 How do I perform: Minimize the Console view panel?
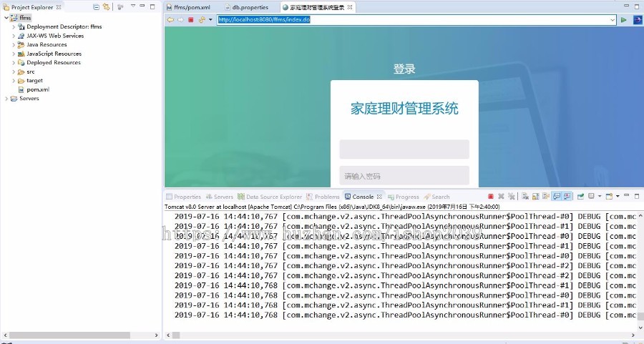pyautogui.click(x=627, y=195)
